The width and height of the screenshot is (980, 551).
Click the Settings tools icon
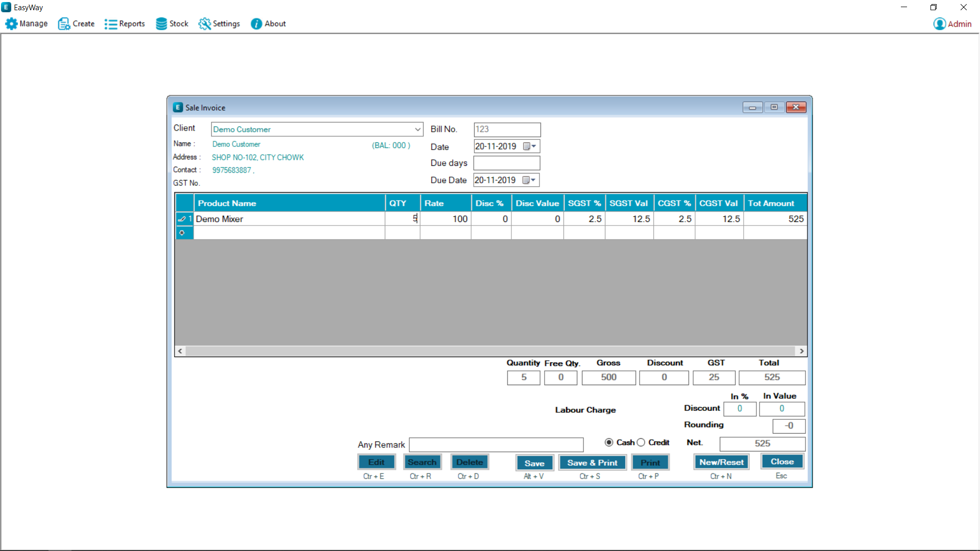[205, 24]
